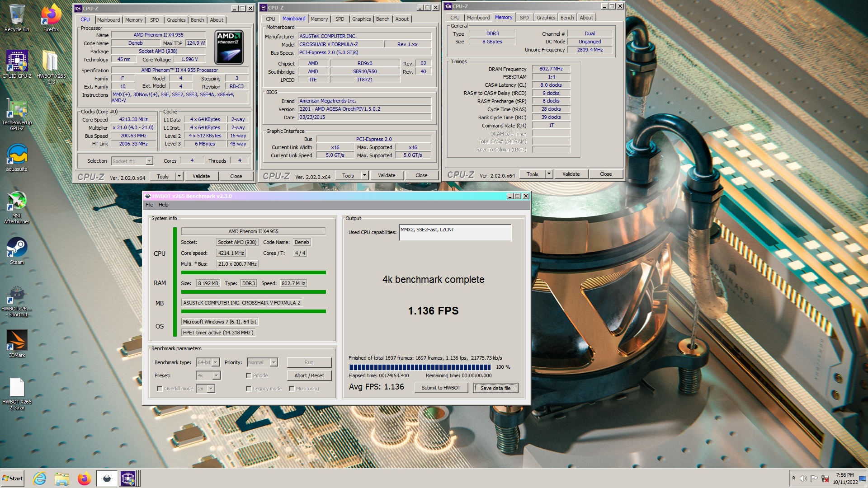Click the Firefox taskbar icon

pyautogui.click(x=84, y=479)
